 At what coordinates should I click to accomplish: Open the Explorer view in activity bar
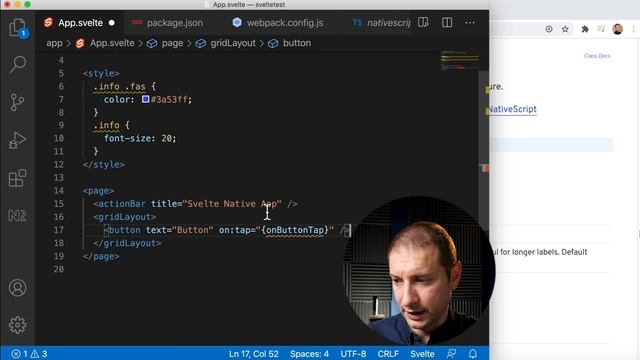(x=18, y=28)
